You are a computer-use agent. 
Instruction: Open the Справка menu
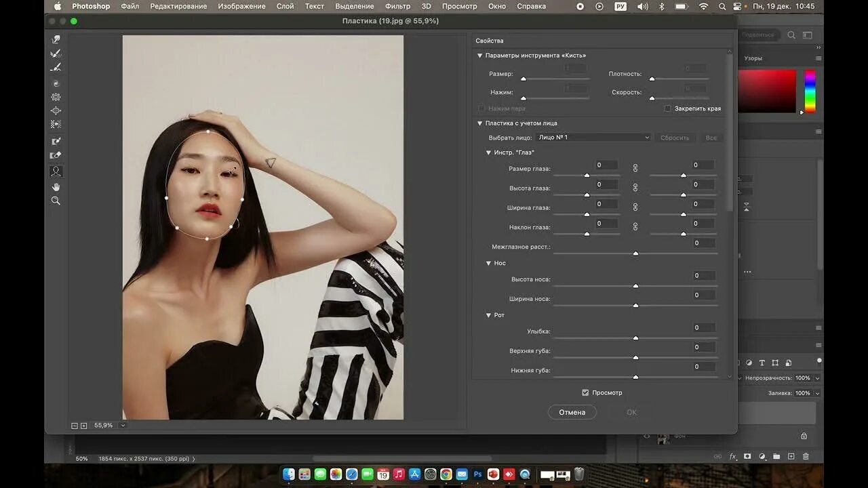pos(531,6)
